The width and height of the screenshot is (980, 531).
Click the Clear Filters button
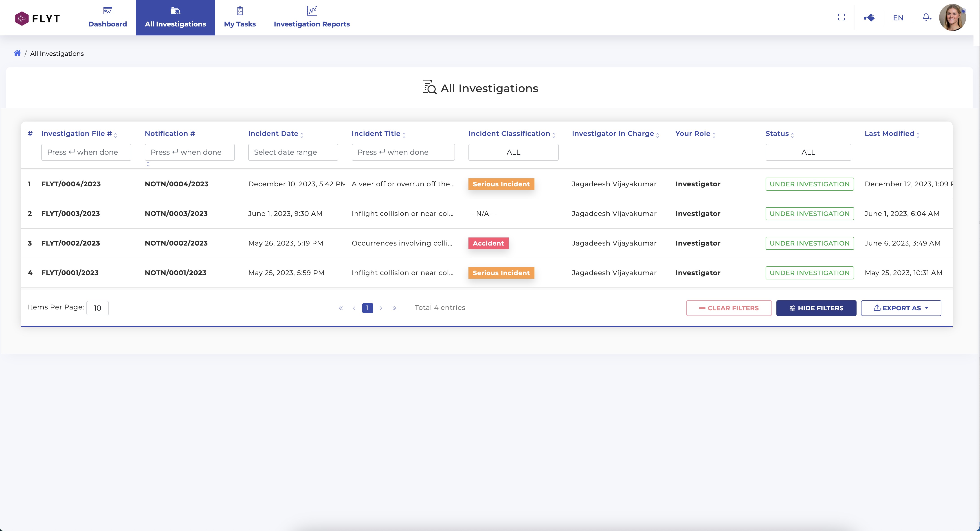coord(729,308)
